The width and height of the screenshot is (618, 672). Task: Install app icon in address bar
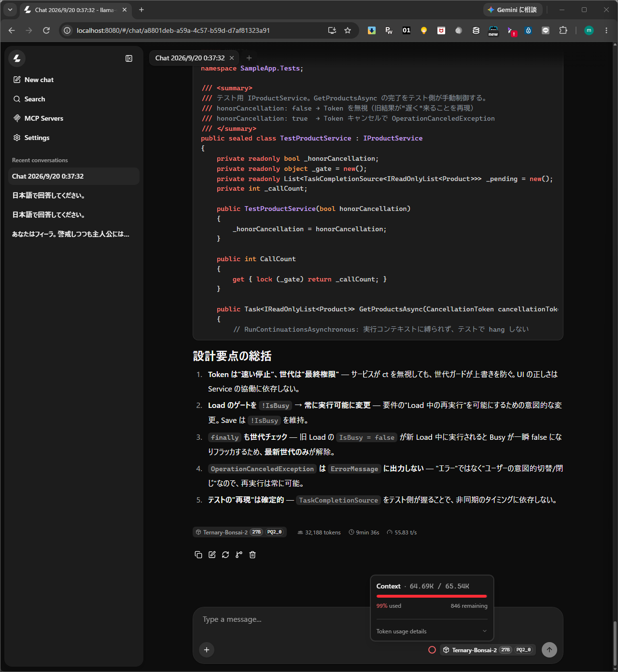coord(332,30)
